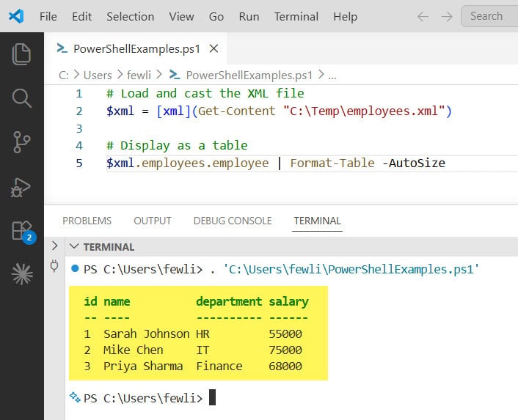This screenshot has height=420, width=518.
Task: Go forward with the right arrow
Action: (447, 16)
